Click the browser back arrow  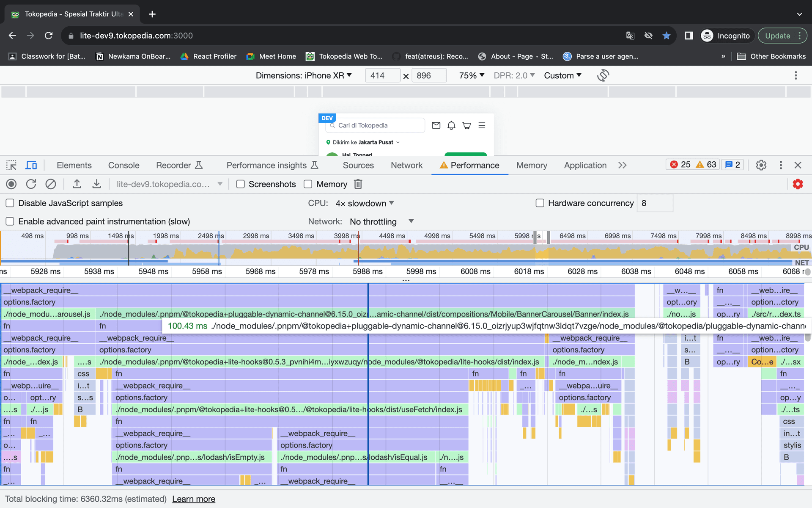[13, 36]
